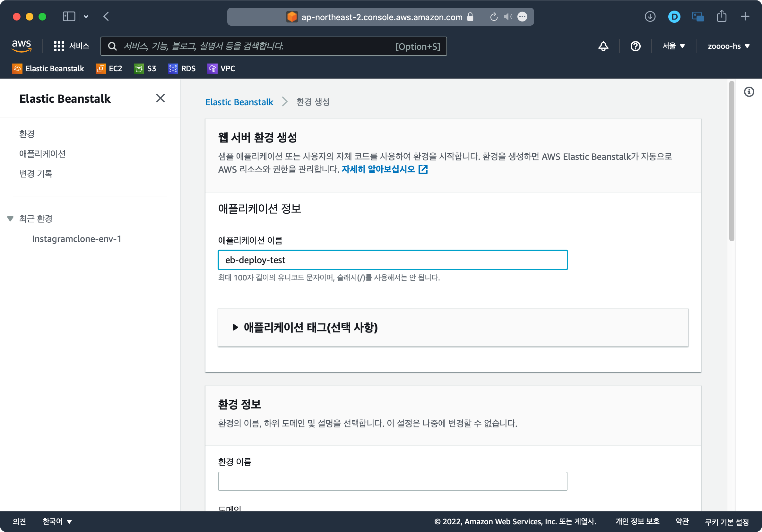Open EC2 favorite shortcut
The width and height of the screenshot is (762, 532).
coord(109,68)
